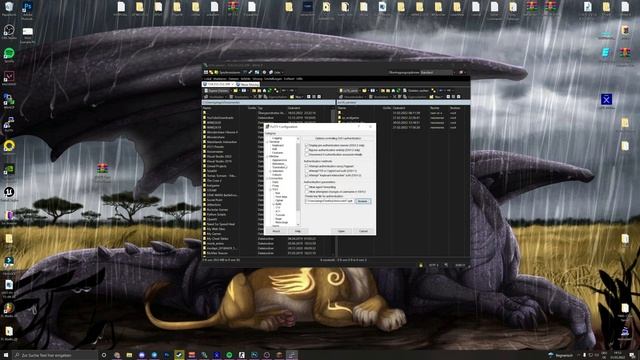This screenshot has height=360, width=640.
Task: Open the 'Eigene Dateien' local drive dropdown
Action: (218, 91)
